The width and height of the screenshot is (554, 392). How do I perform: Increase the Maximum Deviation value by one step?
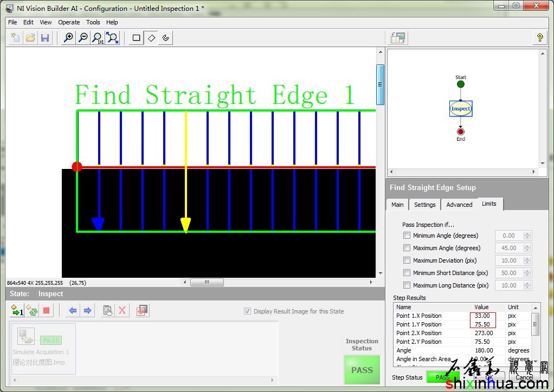coord(527,258)
